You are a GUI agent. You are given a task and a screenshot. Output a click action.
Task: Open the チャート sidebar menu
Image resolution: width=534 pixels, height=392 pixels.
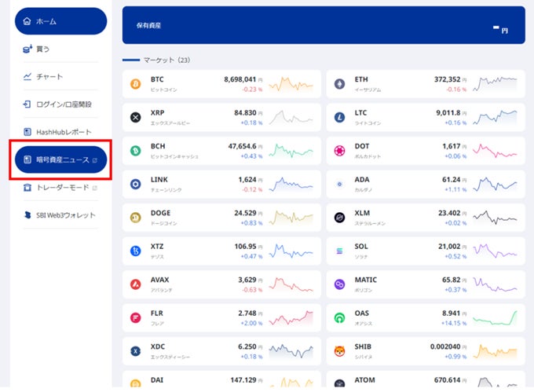[x=60, y=76]
